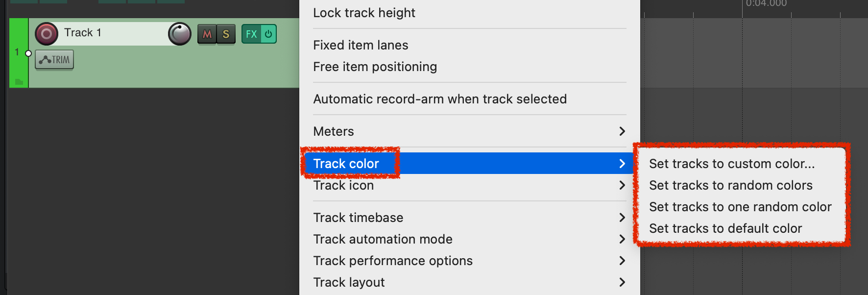Solo Track 1 with the S button
Viewport: 868px width, 295px height.
pos(226,34)
